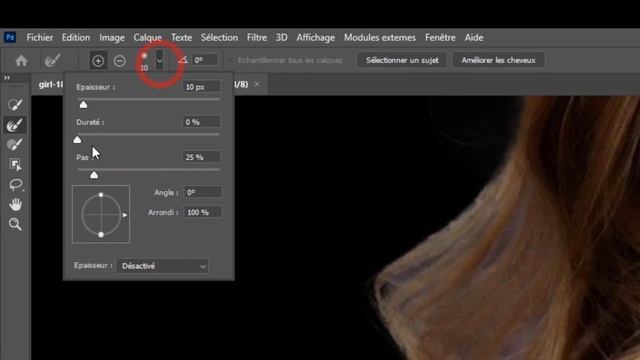Go to the Home screen icon
The height and width of the screenshot is (360, 640).
(21, 61)
